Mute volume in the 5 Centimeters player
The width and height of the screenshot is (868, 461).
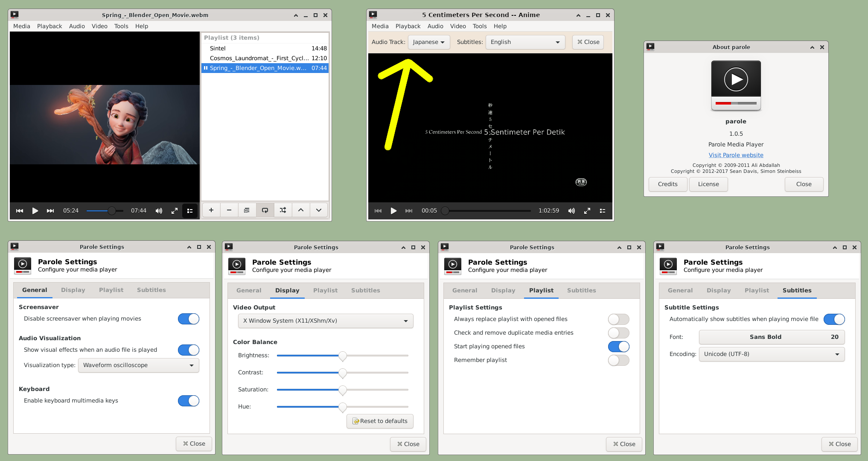pyautogui.click(x=571, y=211)
